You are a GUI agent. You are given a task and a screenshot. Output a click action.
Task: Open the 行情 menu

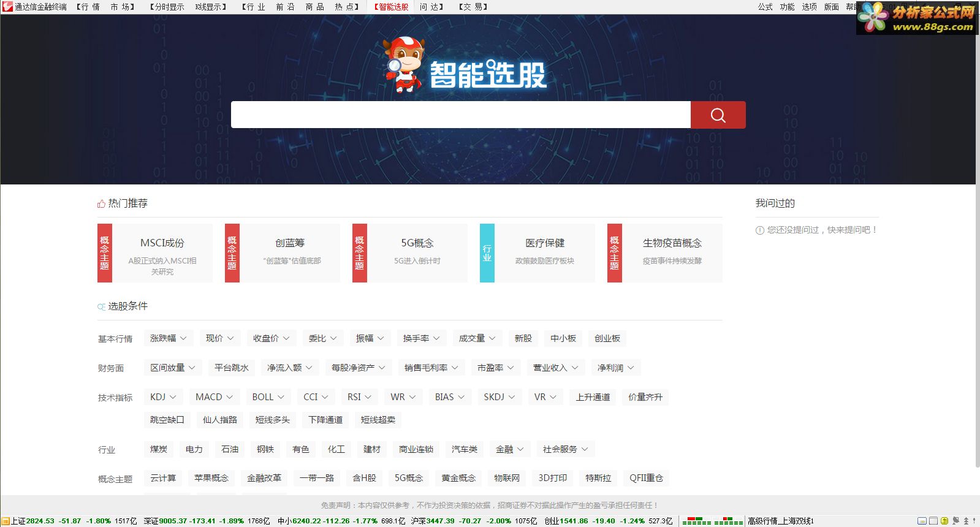click(x=91, y=7)
